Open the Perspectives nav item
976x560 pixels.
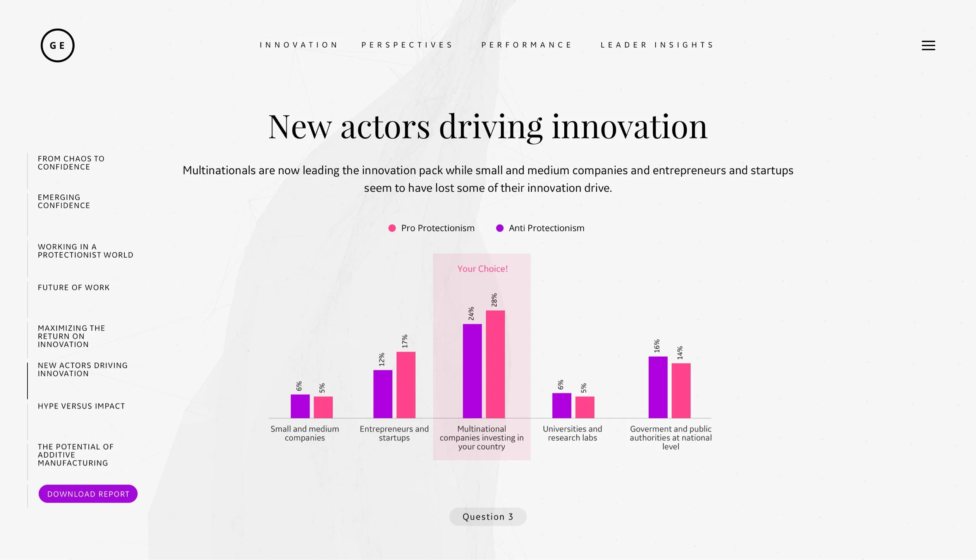(407, 45)
